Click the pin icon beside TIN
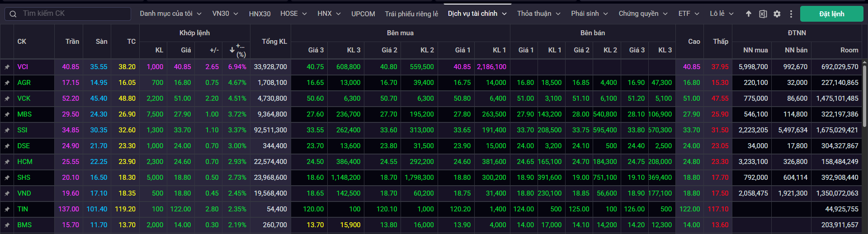The image size is (868, 234). coord(7,209)
